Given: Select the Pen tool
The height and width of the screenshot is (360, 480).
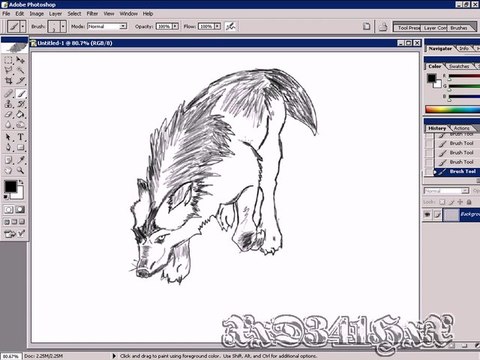Looking at the screenshot, I should [x=8, y=147].
